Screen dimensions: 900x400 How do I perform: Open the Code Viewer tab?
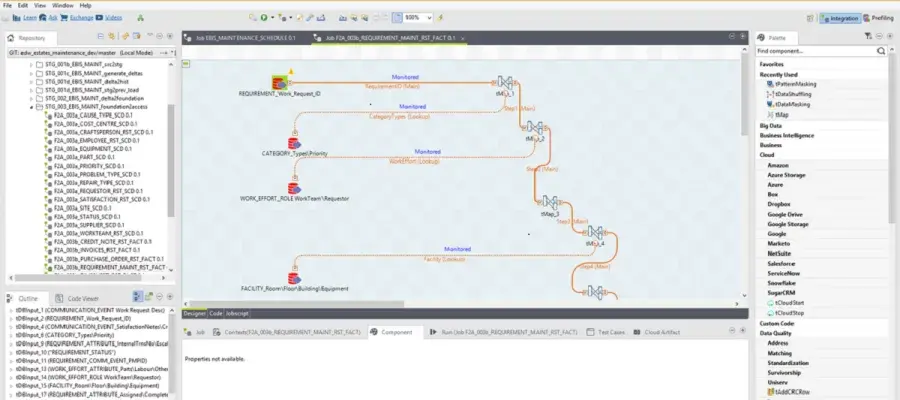click(81, 298)
